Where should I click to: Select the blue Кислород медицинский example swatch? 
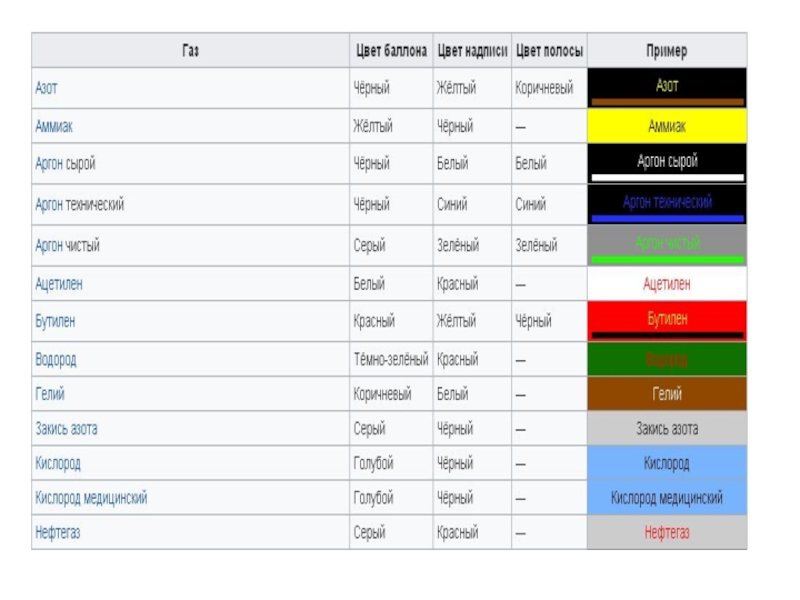point(667,498)
